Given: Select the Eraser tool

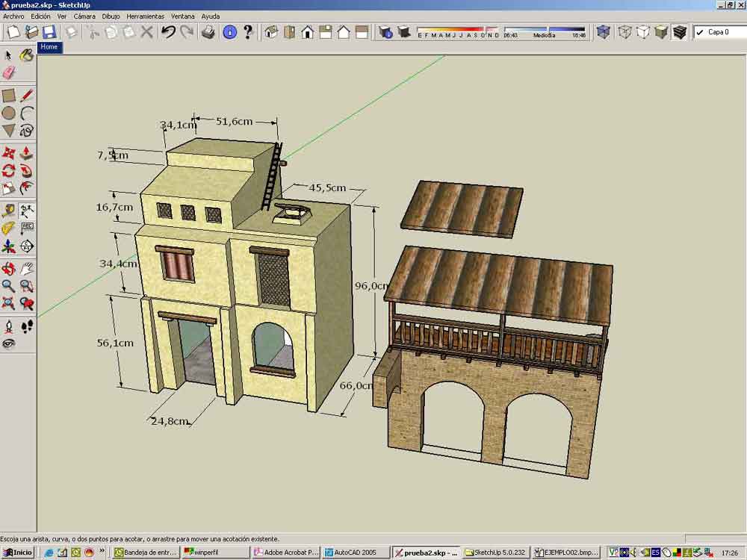Looking at the screenshot, I should [x=9, y=72].
